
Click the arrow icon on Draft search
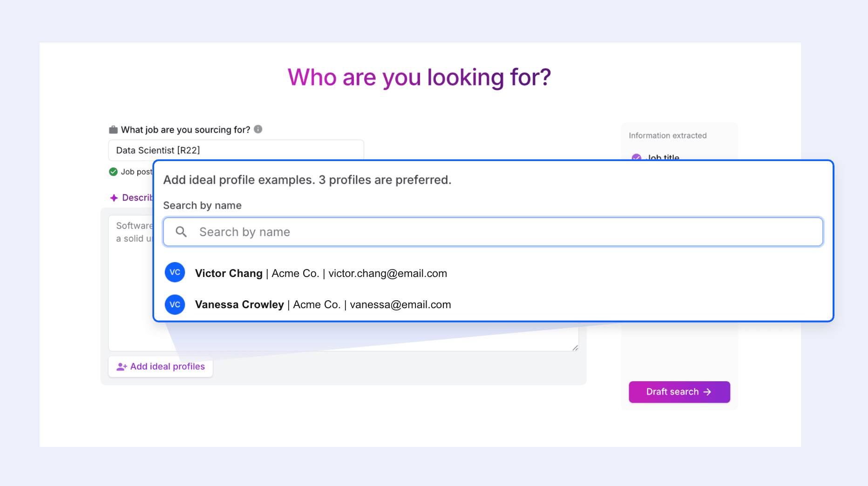click(707, 392)
